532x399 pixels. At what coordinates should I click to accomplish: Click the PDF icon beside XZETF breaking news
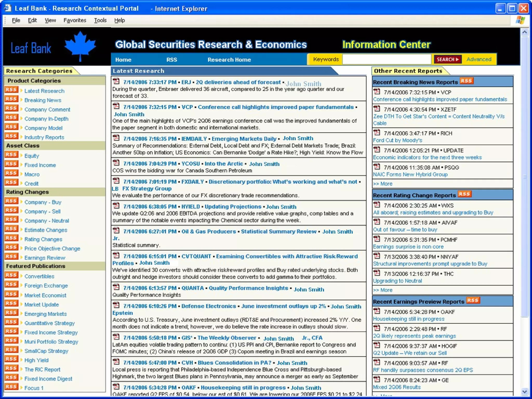[x=377, y=109]
